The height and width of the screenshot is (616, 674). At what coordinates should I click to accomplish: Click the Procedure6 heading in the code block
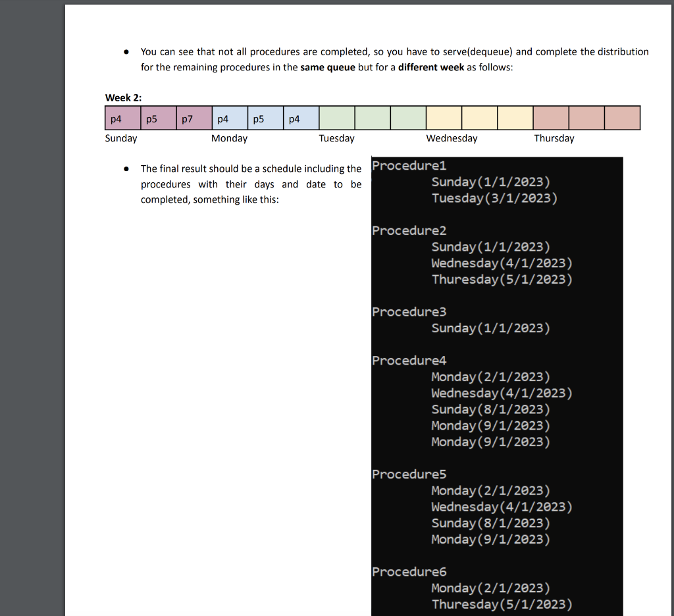click(409, 571)
